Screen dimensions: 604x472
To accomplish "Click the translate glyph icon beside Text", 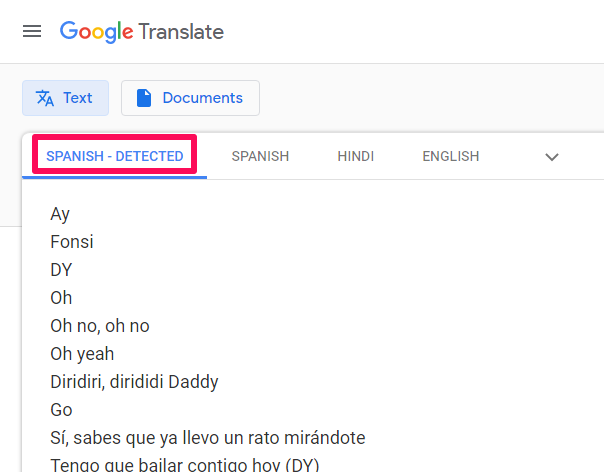I will click(45, 98).
